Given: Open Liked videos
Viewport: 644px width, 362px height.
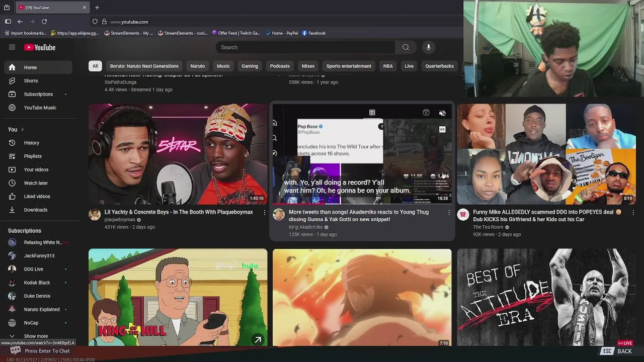Looking at the screenshot, I should coord(38,197).
